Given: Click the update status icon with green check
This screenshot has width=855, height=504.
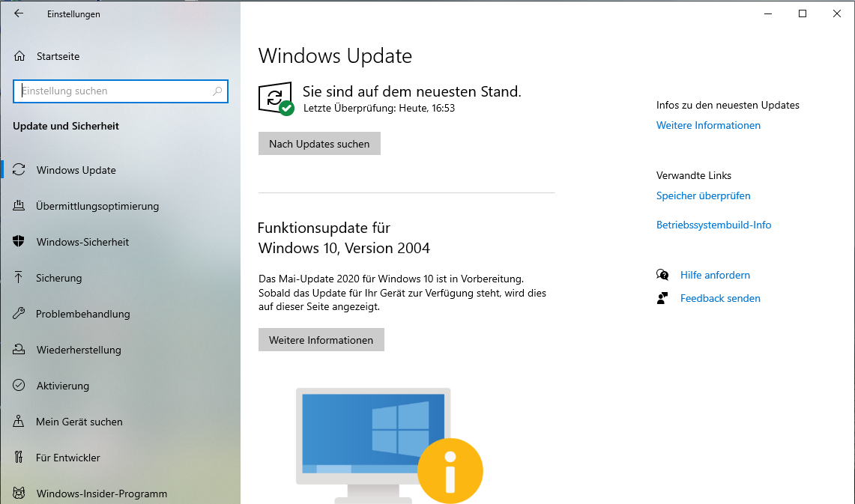Looking at the screenshot, I should [276, 99].
